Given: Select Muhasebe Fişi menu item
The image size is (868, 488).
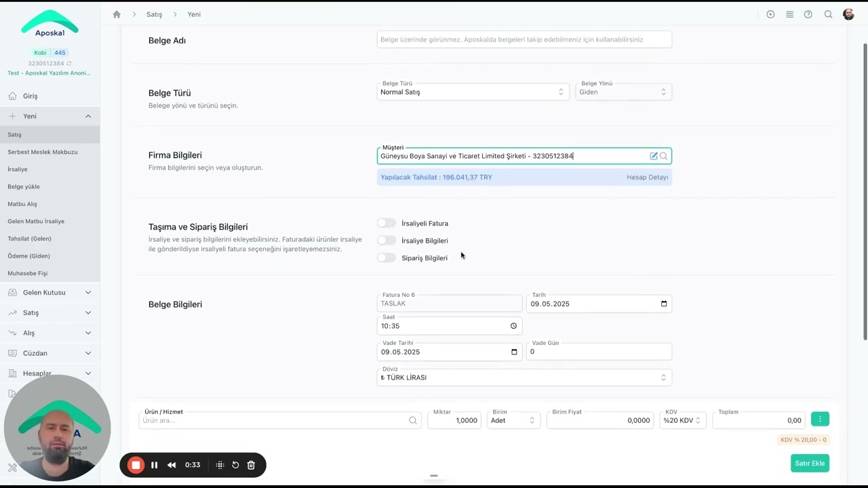Looking at the screenshot, I should pos(27,273).
